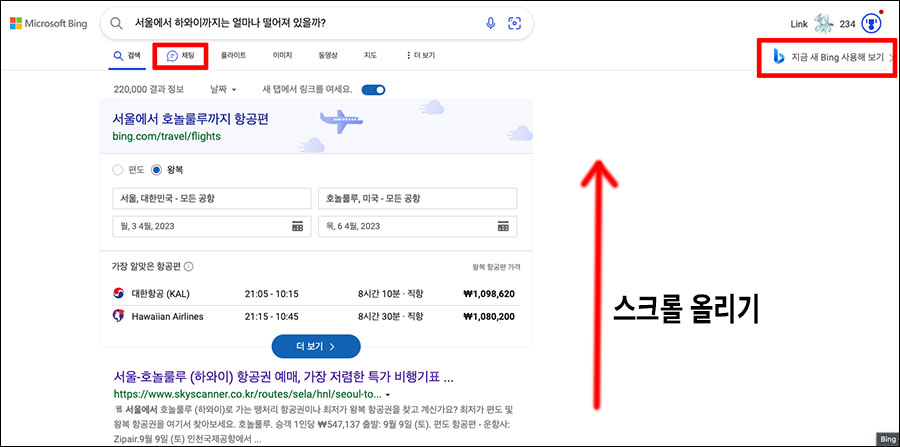Click origin field 서울, 대한민국 - 모든 공항

(212, 199)
